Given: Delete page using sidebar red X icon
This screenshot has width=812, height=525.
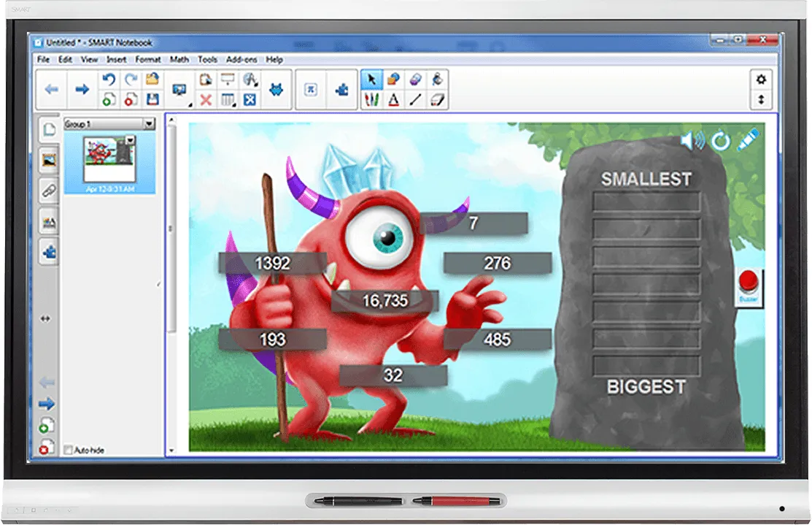Looking at the screenshot, I should (45, 448).
